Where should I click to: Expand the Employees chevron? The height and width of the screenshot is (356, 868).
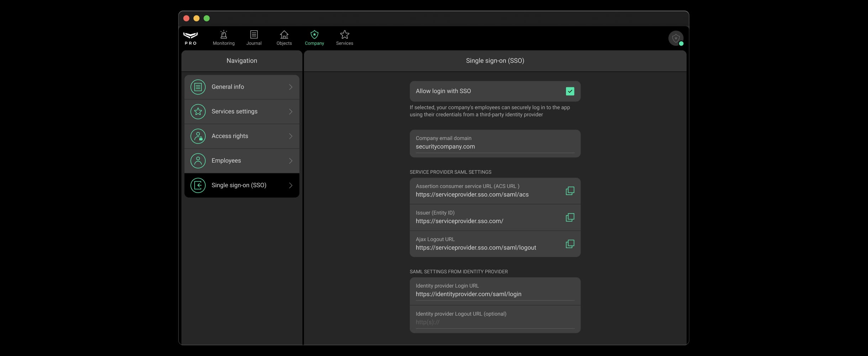291,161
